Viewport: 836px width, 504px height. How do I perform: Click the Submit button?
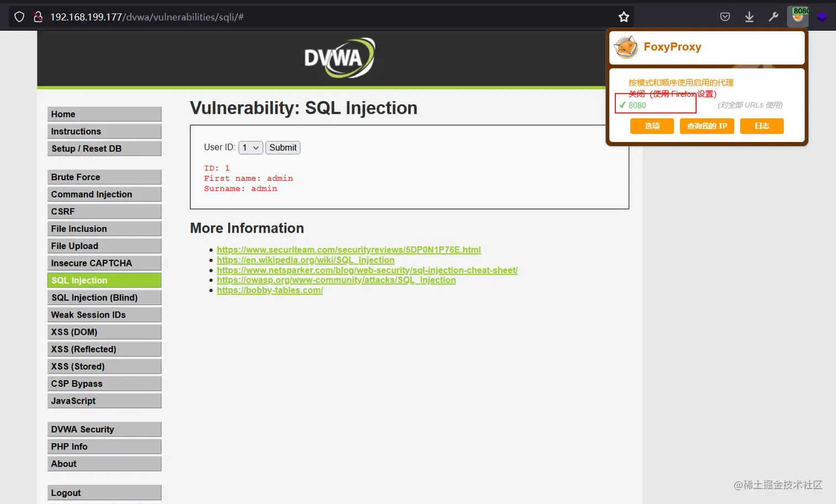click(283, 148)
